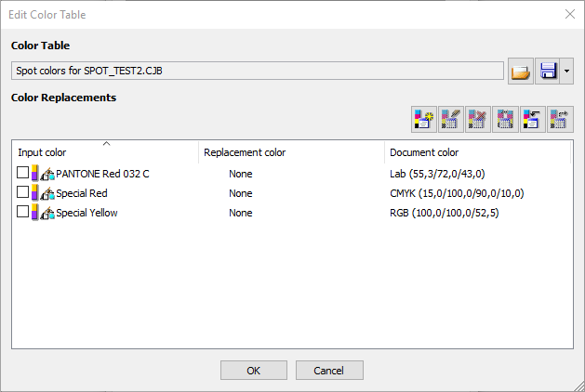
Task: Click the paint bucket icon beside Special Red
Action: pyautogui.click(x=47, y=193)
